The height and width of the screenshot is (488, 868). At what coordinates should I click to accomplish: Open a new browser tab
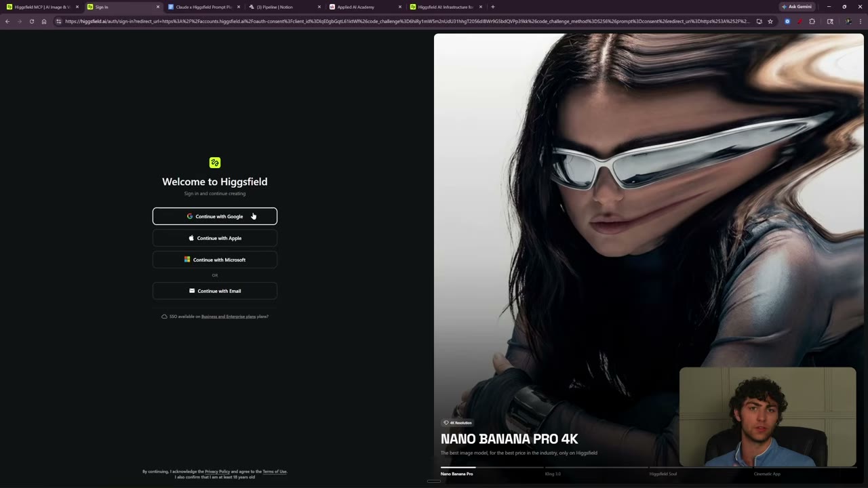coord(493,7)
